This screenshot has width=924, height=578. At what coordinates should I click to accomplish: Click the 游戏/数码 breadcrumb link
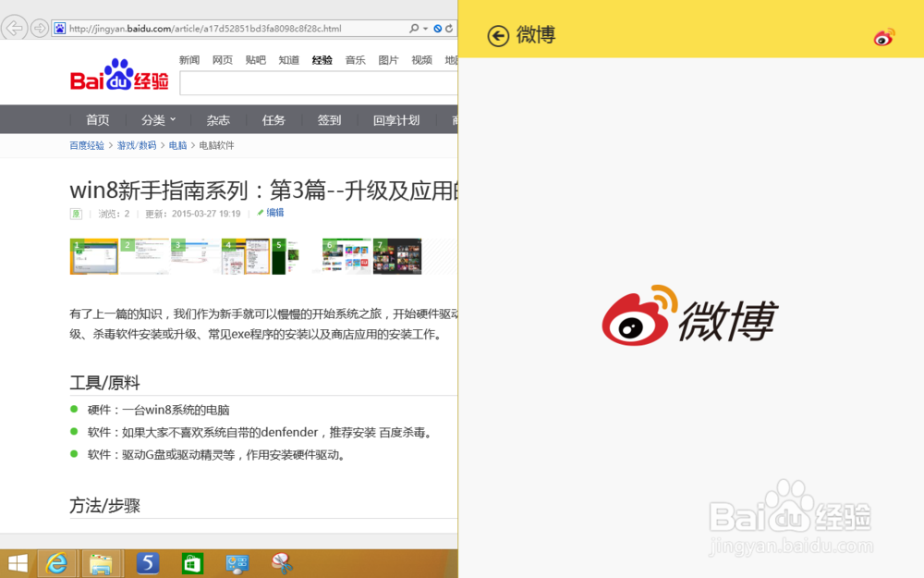pos(136,146)
